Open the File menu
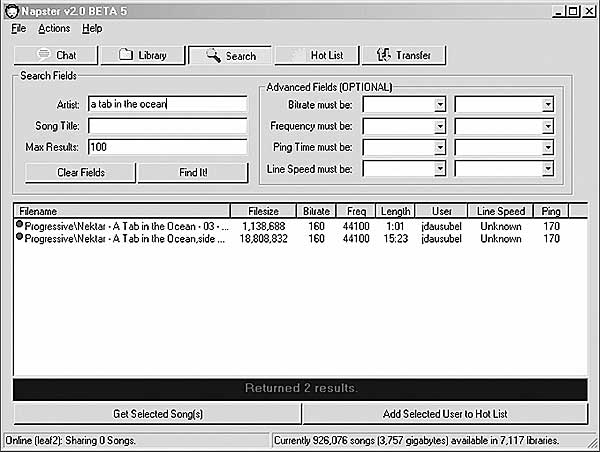This screenshot has width=600, height=452. coord(18,28)
